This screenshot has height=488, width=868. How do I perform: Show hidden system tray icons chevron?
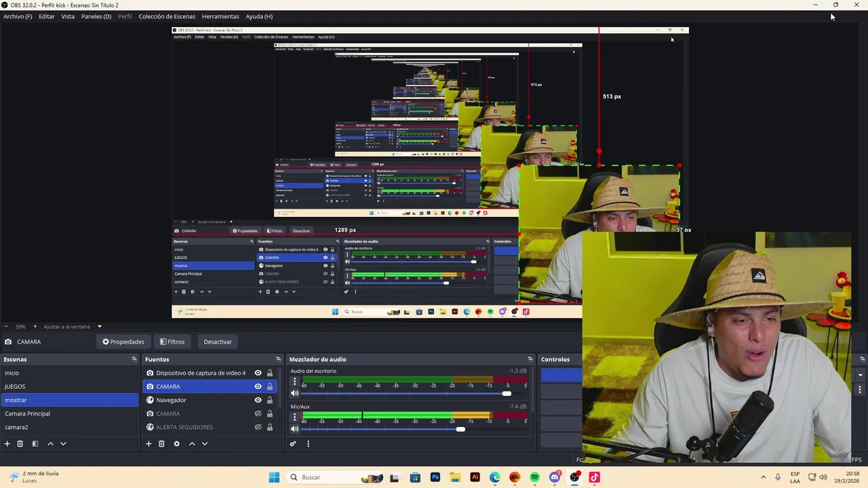[x=764, y=477]
